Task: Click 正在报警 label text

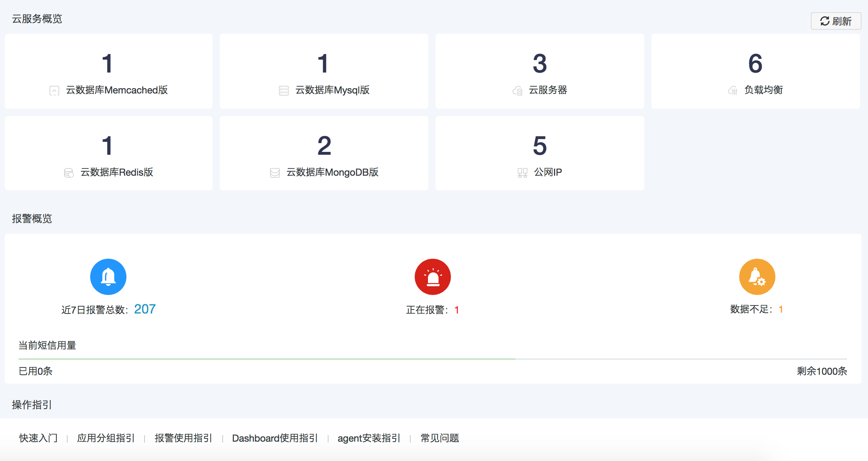Action: pyautogui.click(x=427, y=310)
